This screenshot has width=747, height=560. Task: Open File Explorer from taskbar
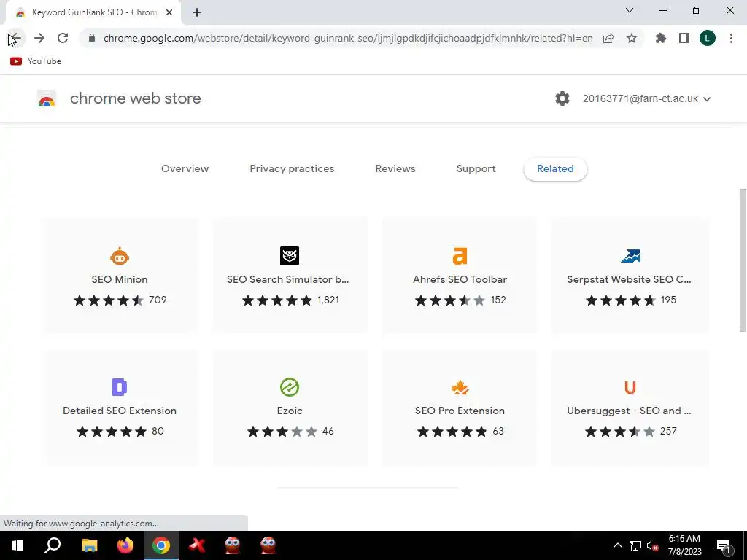(x=89, y=545)
